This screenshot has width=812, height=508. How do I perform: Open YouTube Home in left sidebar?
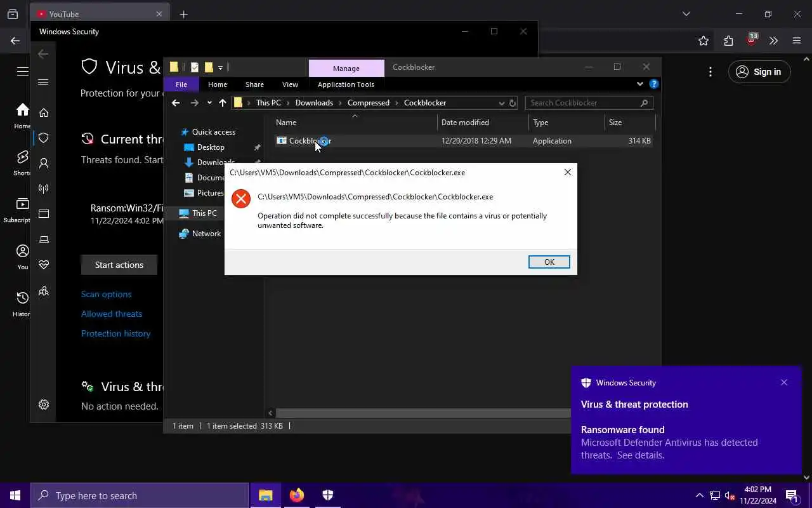pyautogui.click(x=22, y=116)
